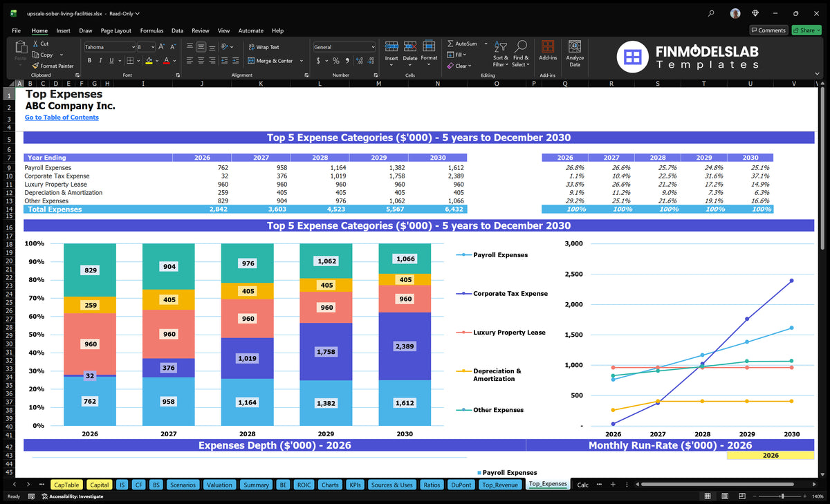
Task: Click the Decrease Font Size icon
Action: (174, 47)
